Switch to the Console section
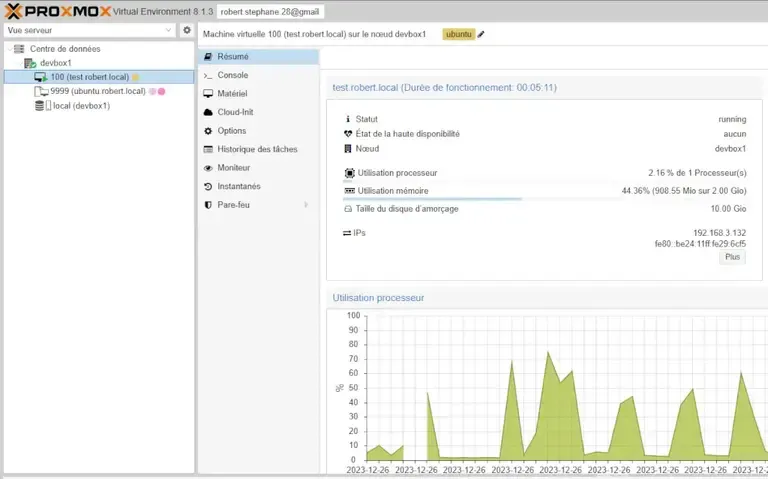The image size is (768, 479). click(x=232, y=75)
